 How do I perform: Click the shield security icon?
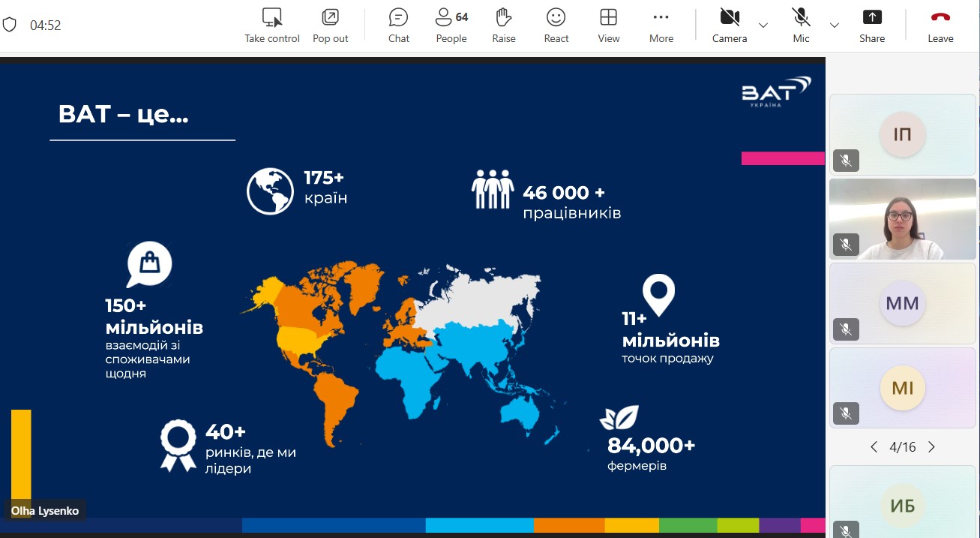click(10, 25)
